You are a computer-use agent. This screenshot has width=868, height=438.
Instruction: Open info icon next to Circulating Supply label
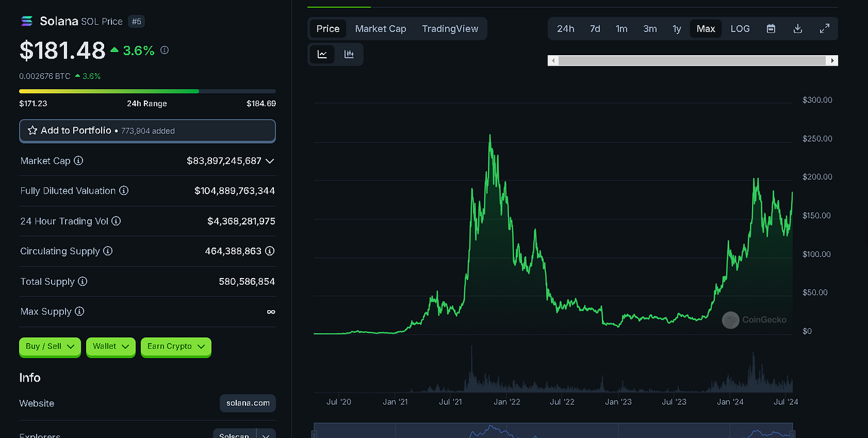(x=108, y=251)
